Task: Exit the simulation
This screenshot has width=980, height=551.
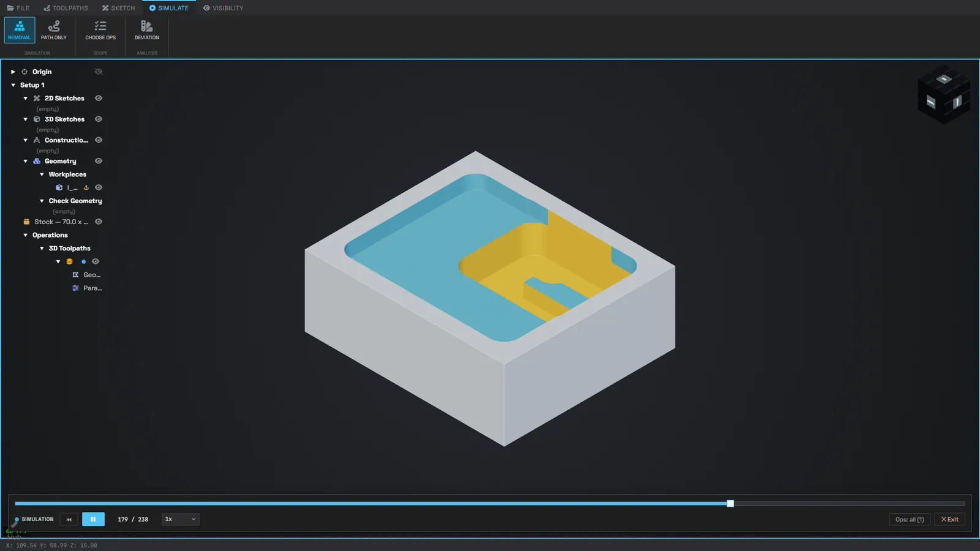Action: point(950,519)
